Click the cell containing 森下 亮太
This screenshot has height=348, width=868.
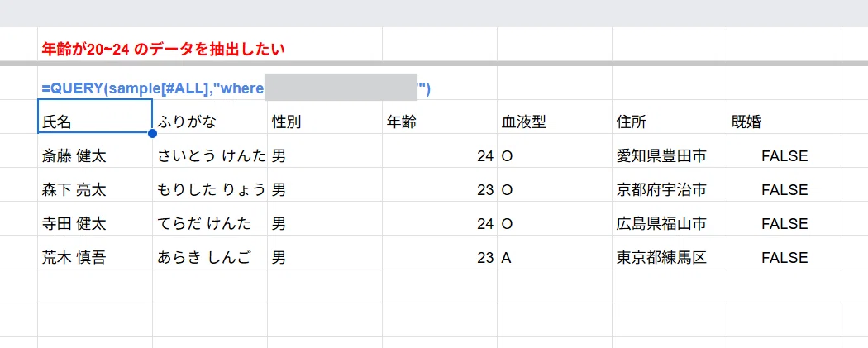pyautogui.click(x=95, y=184)
